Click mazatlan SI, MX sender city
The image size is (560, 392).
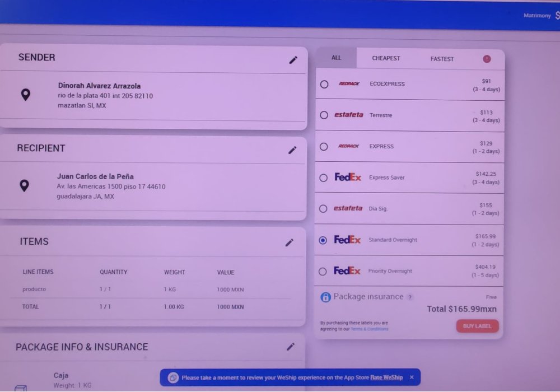click(82, 105)
